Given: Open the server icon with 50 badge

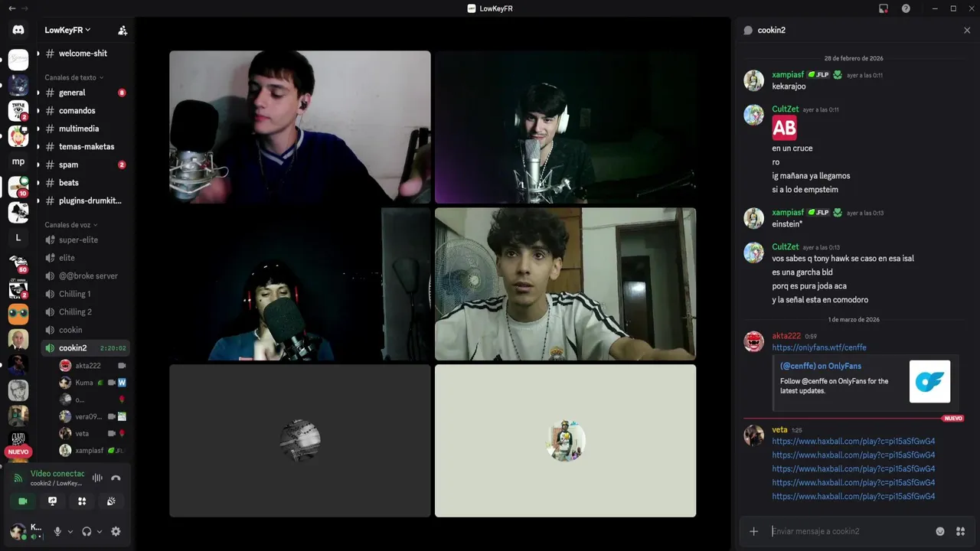Looking at the screenshot, I should click(x=18, y=263).
